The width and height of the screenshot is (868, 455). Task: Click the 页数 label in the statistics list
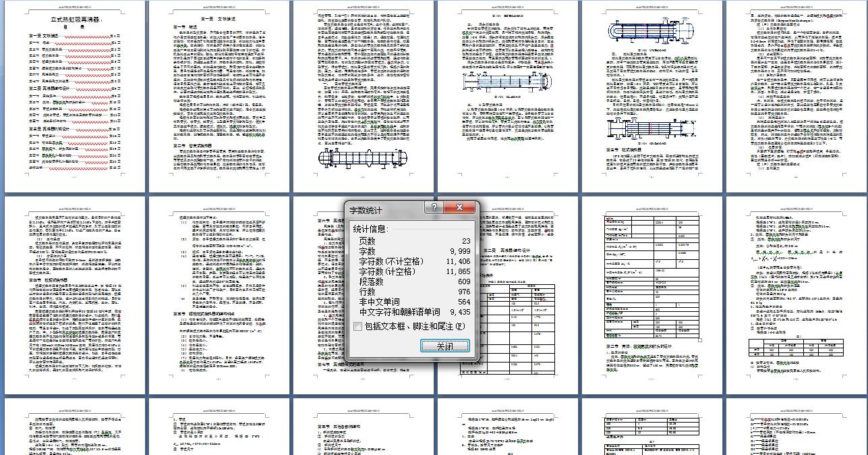[368, 241]
